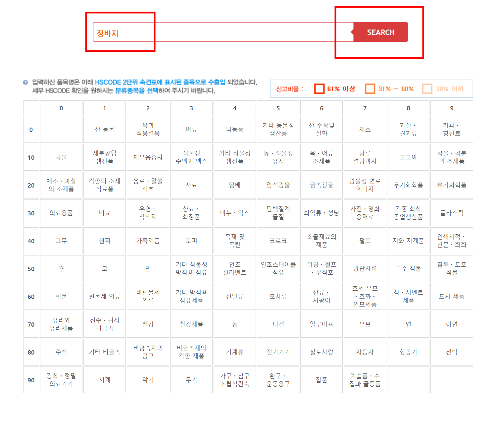Select the 육과 식용설육 cell
Viewport: 494px width, 448px height.
(148, 130)
